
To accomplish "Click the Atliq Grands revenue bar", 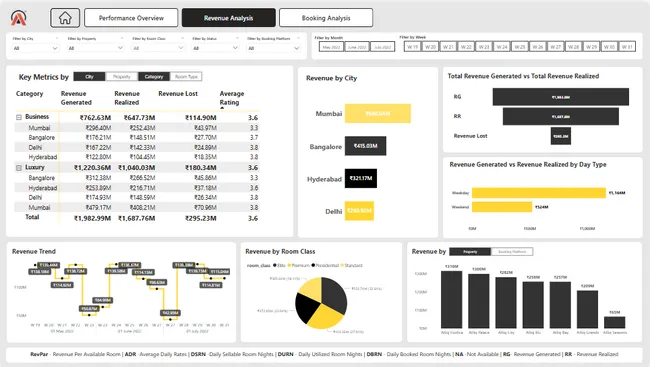I will click(x=587, y=309).
